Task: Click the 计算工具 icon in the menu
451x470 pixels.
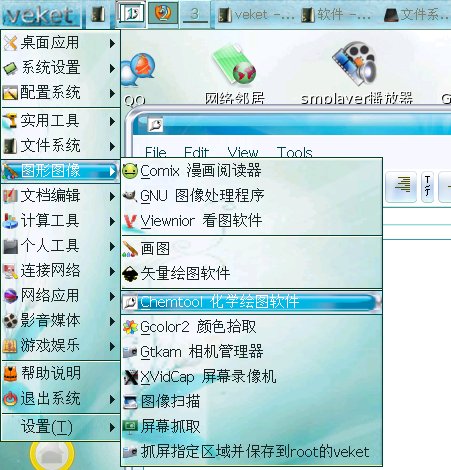Action: tap(10, 221)
